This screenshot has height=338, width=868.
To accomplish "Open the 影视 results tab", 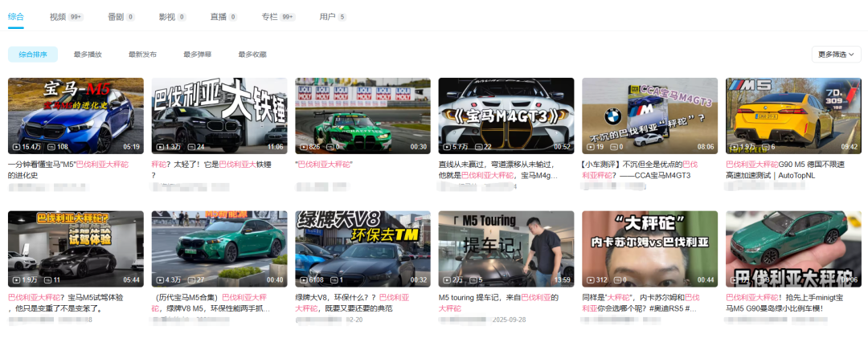I will click(x=172, y=17).
